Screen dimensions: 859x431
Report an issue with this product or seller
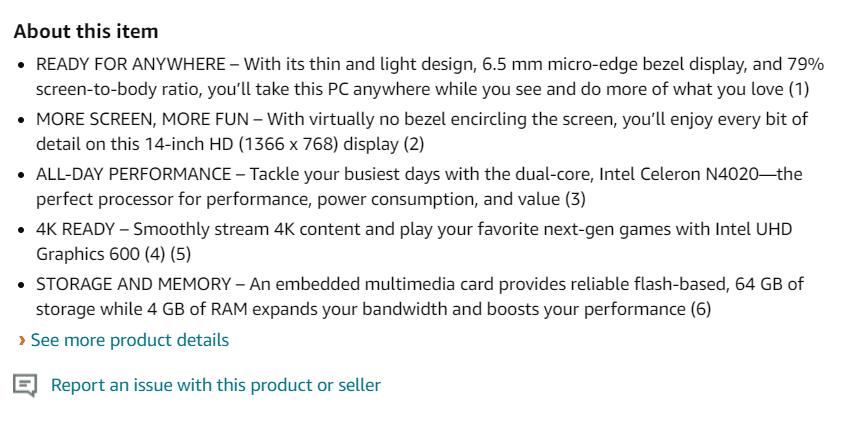pyautogui.click(x=215, y=385)
